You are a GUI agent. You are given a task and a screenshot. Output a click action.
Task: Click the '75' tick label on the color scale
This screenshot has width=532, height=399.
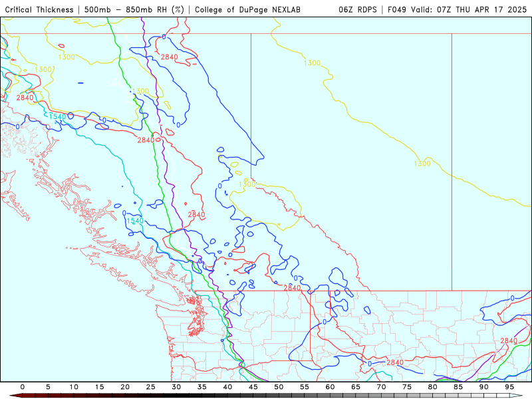click(407, 387)
